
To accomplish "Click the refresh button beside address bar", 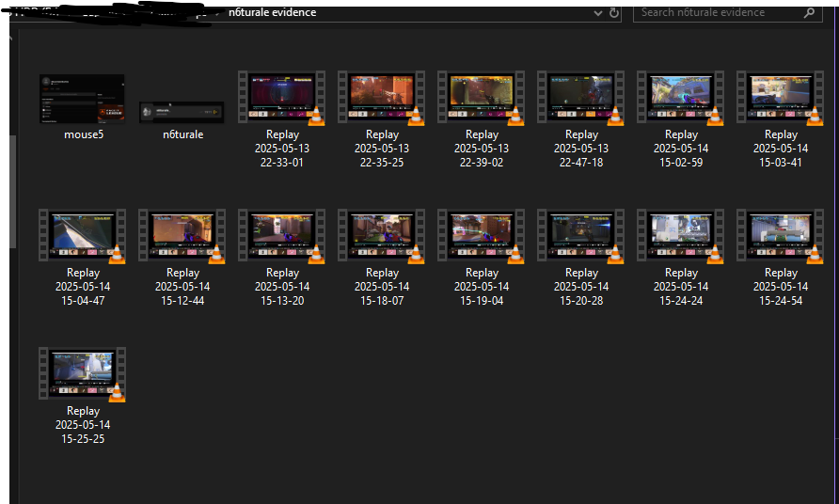I will (x=614, y=13).
